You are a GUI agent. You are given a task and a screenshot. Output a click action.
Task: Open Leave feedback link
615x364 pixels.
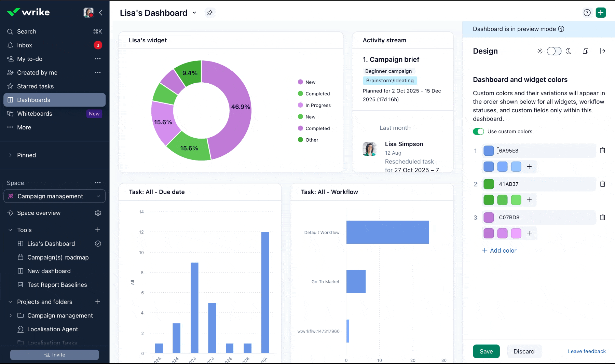pos(587,351)
